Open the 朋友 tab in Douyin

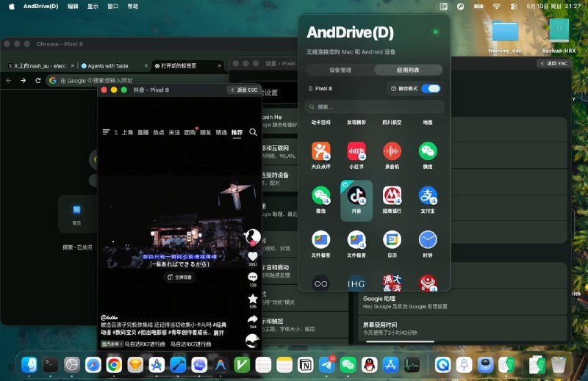(206, 132)
